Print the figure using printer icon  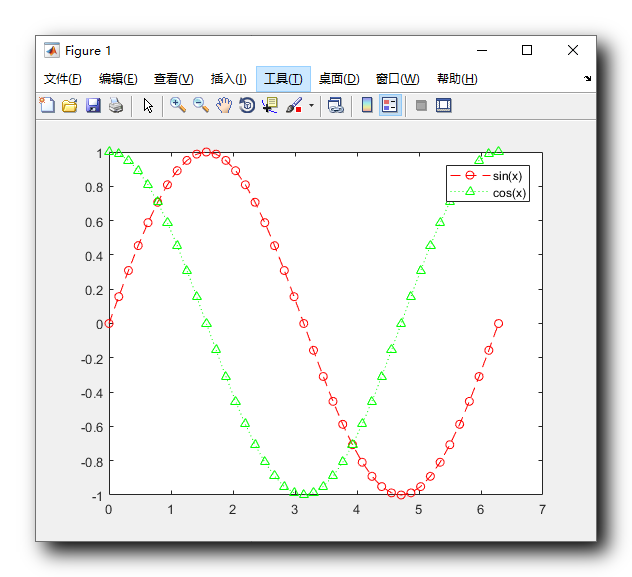coord(116,106)
